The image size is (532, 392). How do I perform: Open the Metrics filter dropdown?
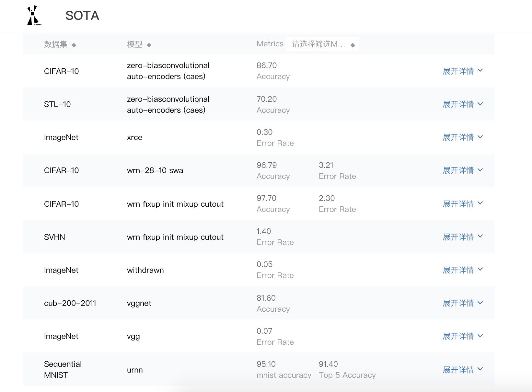coord(323,44)
